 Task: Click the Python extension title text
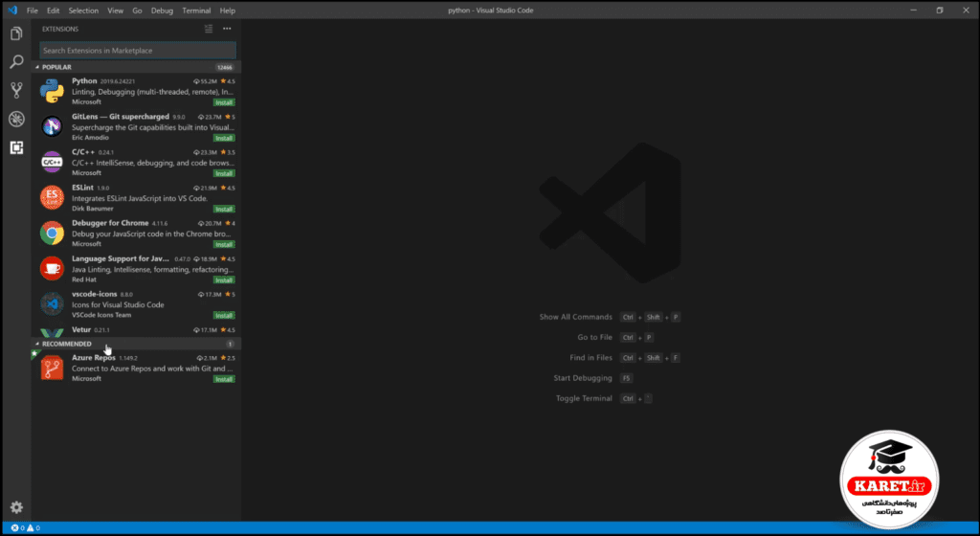pyautogui.click(x=84, y=81)
